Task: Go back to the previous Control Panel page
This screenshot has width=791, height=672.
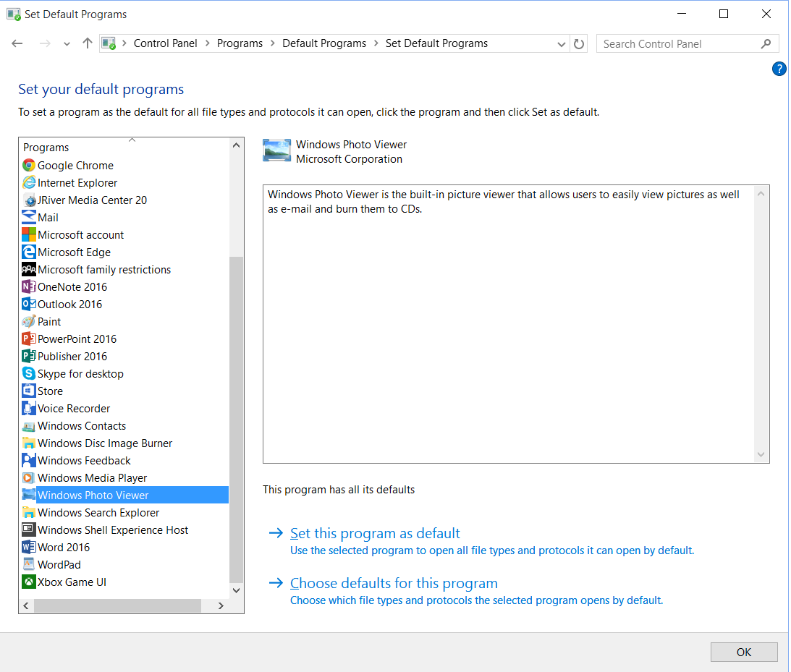Action: point(17,44)
